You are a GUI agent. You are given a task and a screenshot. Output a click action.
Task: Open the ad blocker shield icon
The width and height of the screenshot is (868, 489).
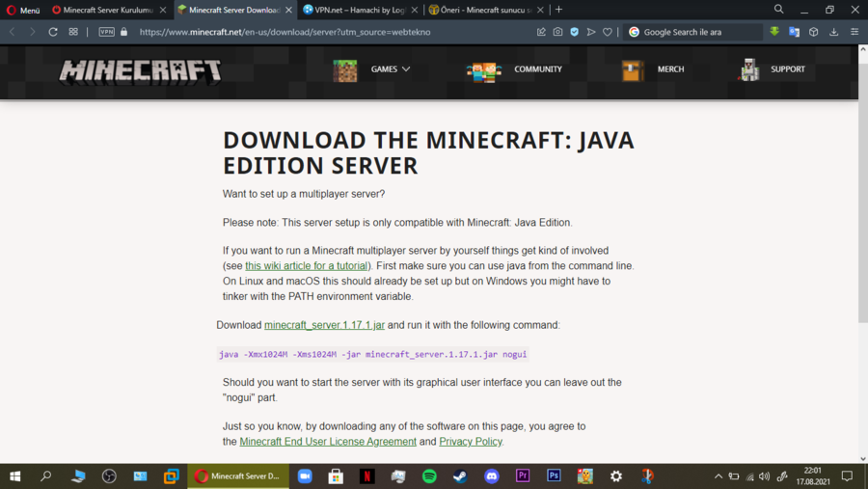[575, 32]
